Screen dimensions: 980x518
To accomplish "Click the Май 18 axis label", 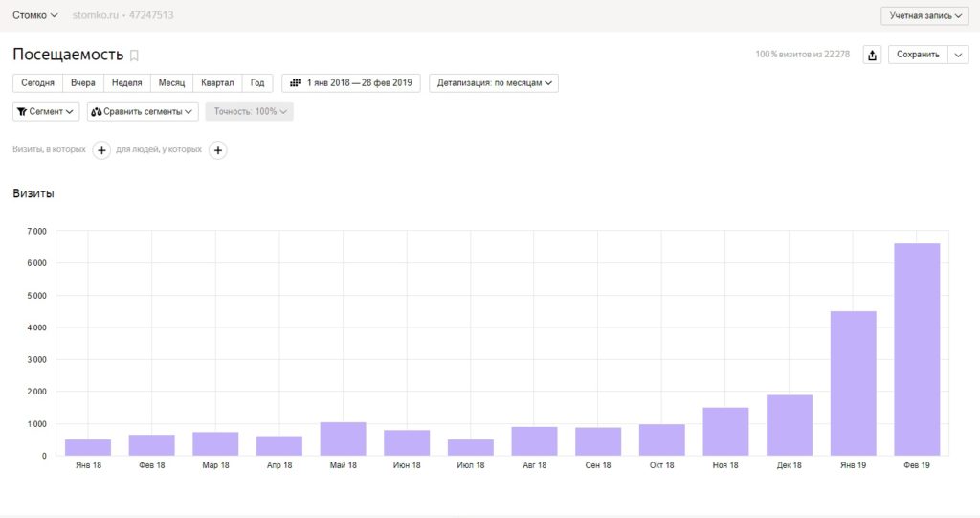I will pyautogui.click(x=344, y=465).
